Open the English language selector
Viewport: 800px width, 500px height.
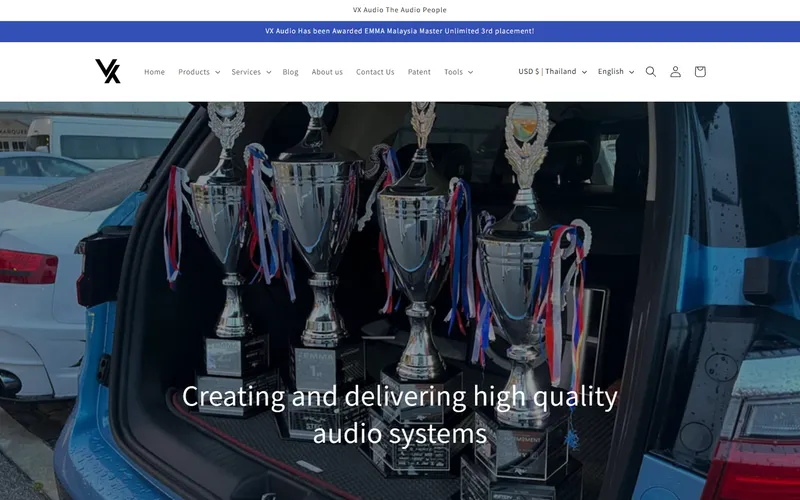tap(616, 71)
